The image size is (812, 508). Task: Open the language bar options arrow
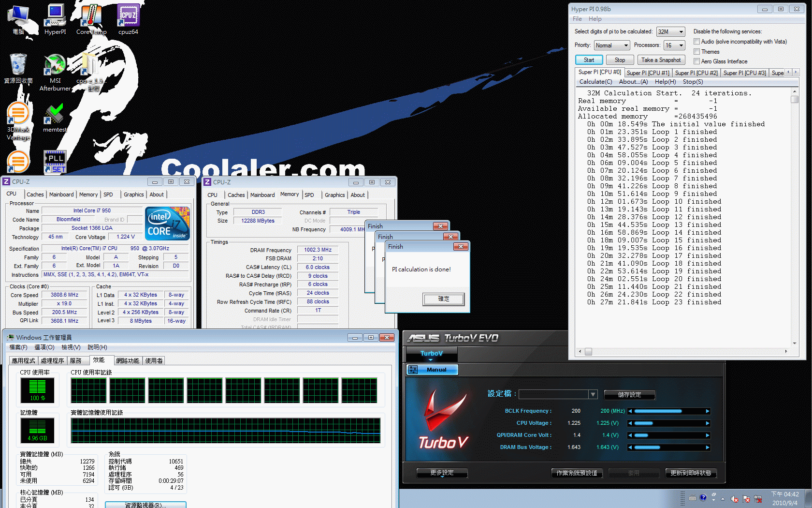coord(714,501)
